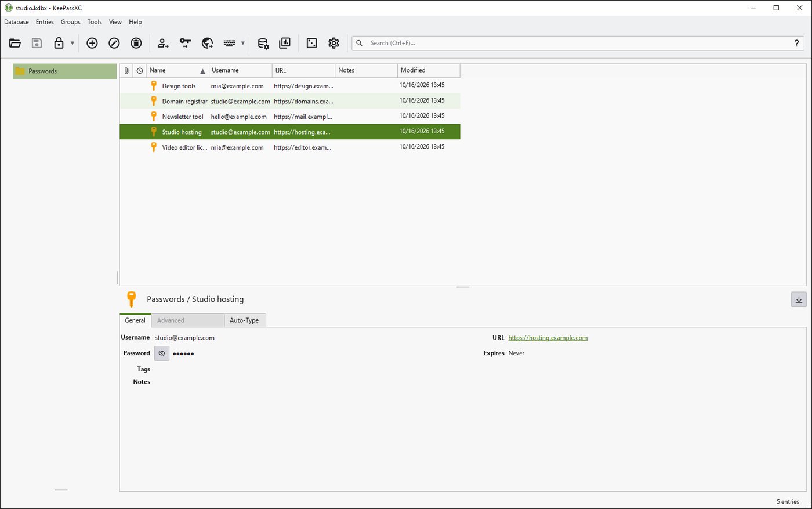Open Database settings cylinder-gear icon

pos(263,43)
